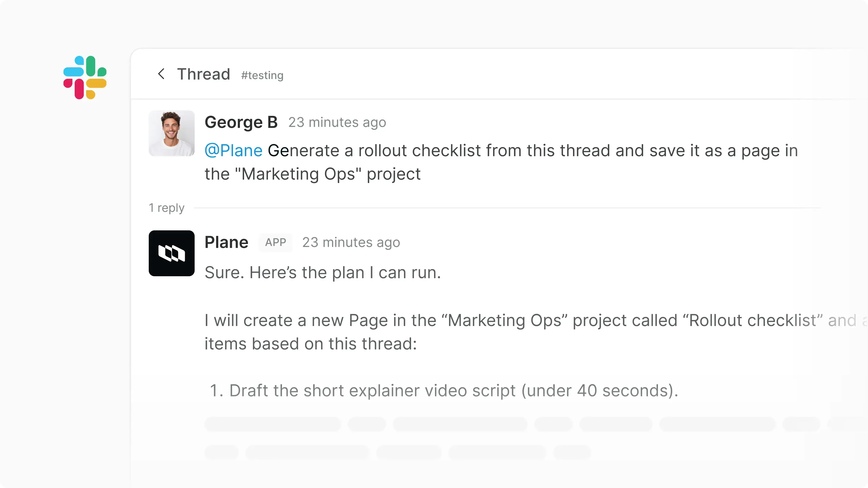Select the Plane app black square icon
This screenshot has width=868, height=488.
(x=172, y=253)
